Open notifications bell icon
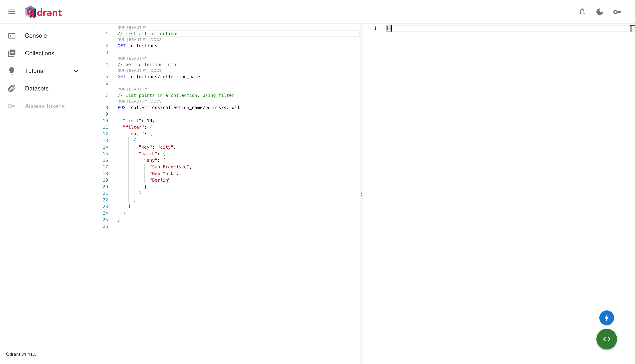This screenshot has width=635, height=364. pyautogui.click(x=582, y=12)
